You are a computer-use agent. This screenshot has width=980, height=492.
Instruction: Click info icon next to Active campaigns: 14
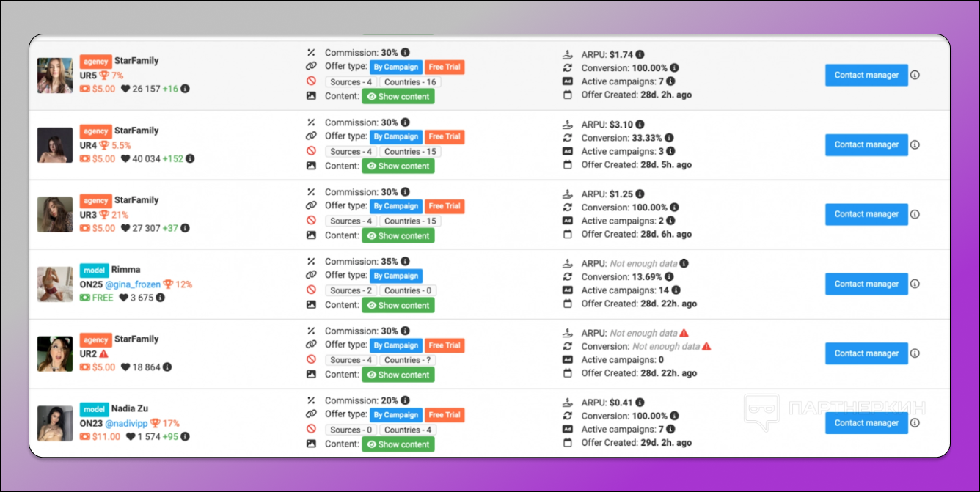click(676, 290)
